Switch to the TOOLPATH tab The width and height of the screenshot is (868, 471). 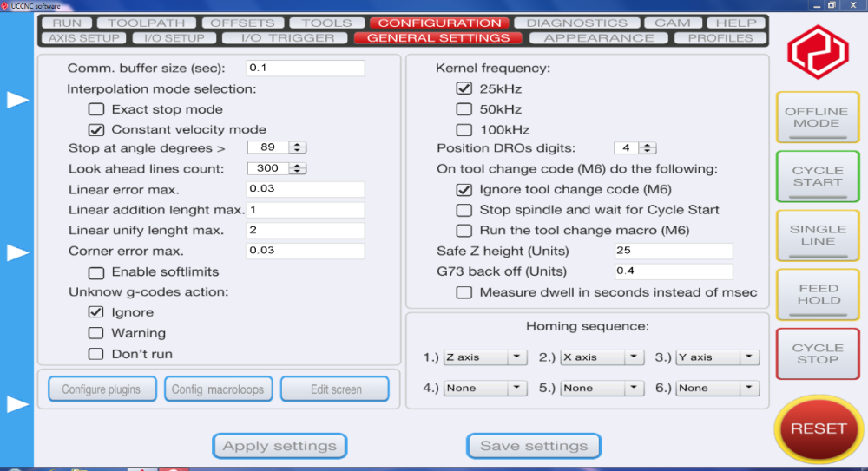(146, 23)
